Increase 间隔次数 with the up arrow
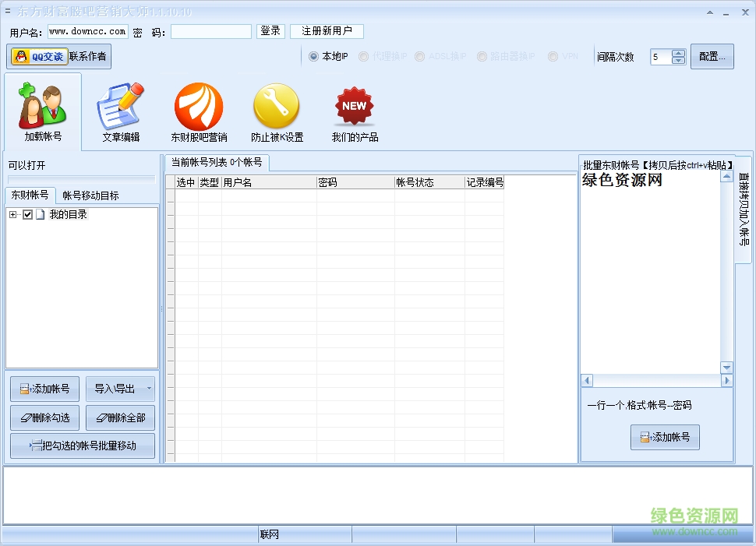 (x=677, y=51)
